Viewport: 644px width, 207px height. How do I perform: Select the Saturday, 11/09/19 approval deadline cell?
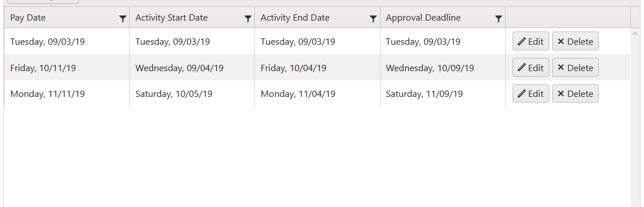(443, 94)
